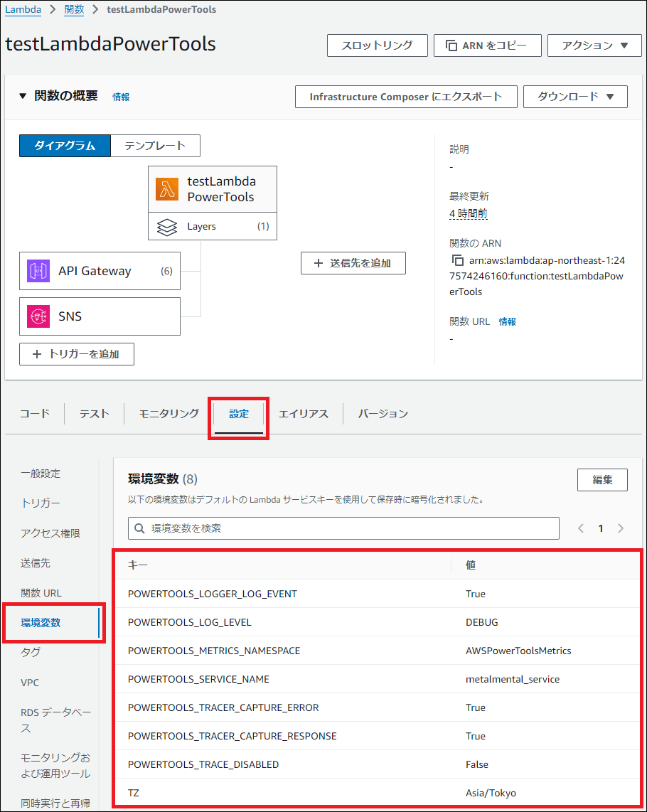Click Infrastructure Composer にエクスポート button

[x=406, y=97]
